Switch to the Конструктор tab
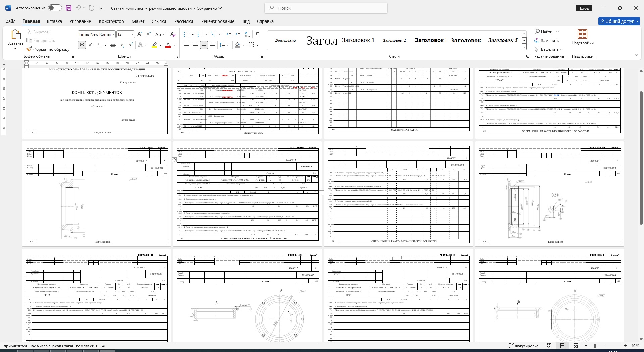644x352 pixels. pyautogui.click(x=111, y=21)
